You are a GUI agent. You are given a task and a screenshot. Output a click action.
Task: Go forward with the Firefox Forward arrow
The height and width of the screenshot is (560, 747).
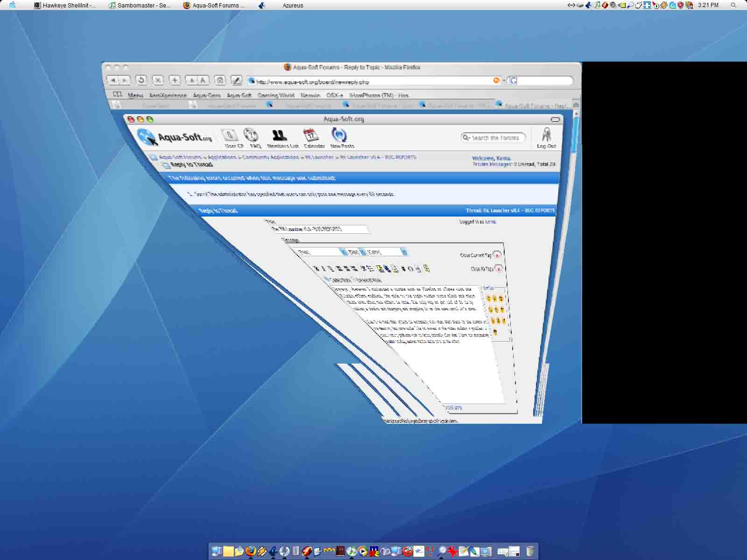tap(125, 80)
